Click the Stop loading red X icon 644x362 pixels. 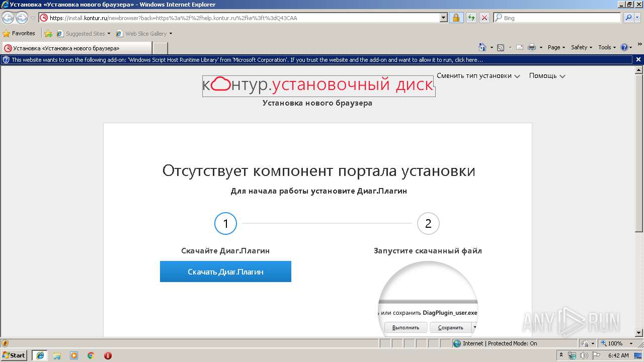pyautogui.click(x=484, y=18)
